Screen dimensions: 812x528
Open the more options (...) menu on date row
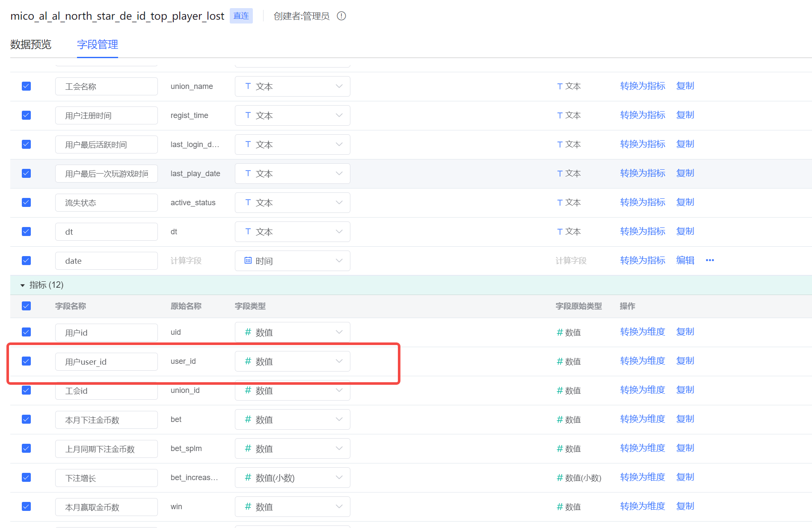coord(710,260)
